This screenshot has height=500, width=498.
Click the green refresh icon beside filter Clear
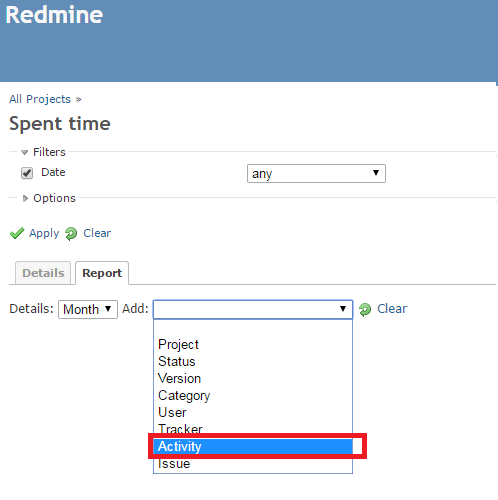pyautogui.click(x=71, y=234)
